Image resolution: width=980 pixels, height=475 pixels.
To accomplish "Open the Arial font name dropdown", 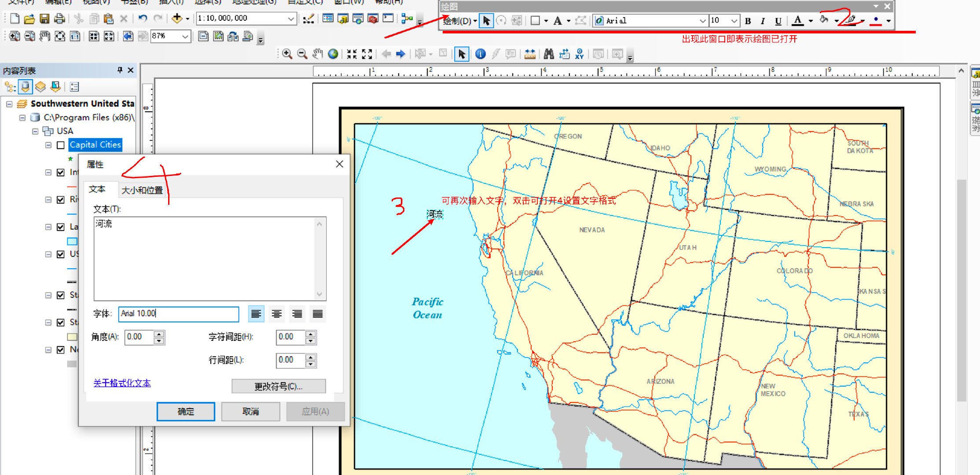I will click(702, 21).
